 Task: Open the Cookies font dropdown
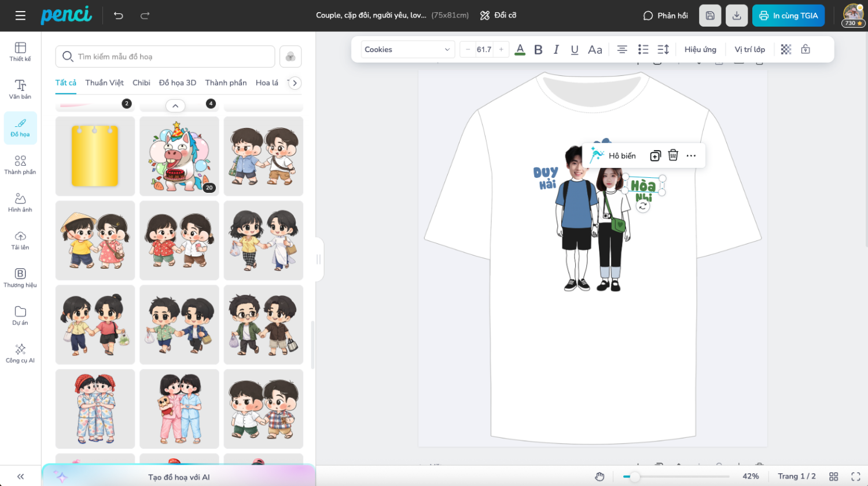[407, 50]
